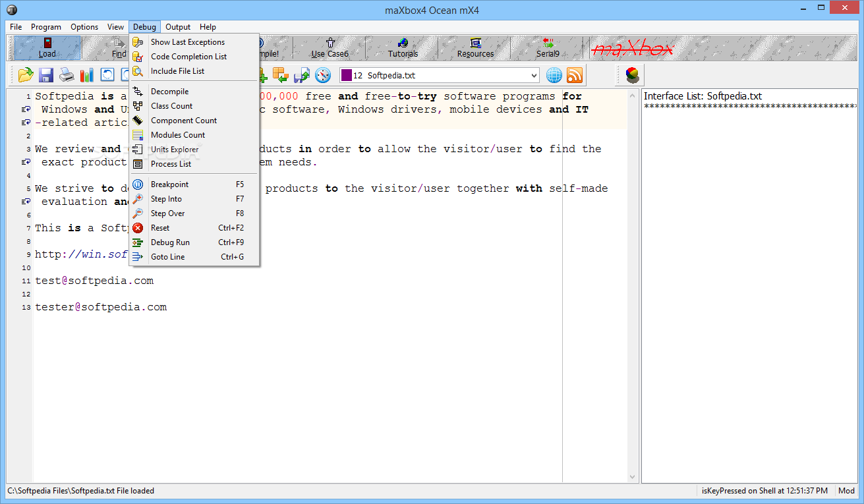
Task: Click line number 3 in the gutter
Action: point(28,150)
